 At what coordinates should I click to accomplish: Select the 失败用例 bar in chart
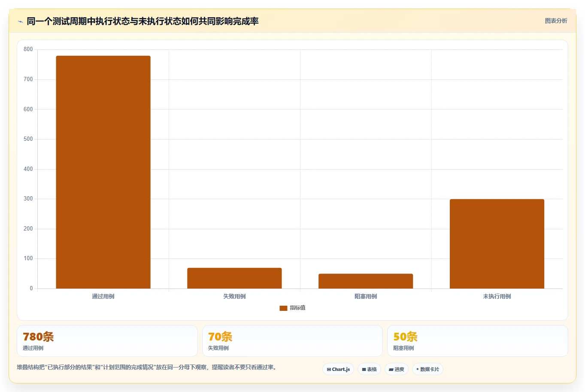coord(234,278)
